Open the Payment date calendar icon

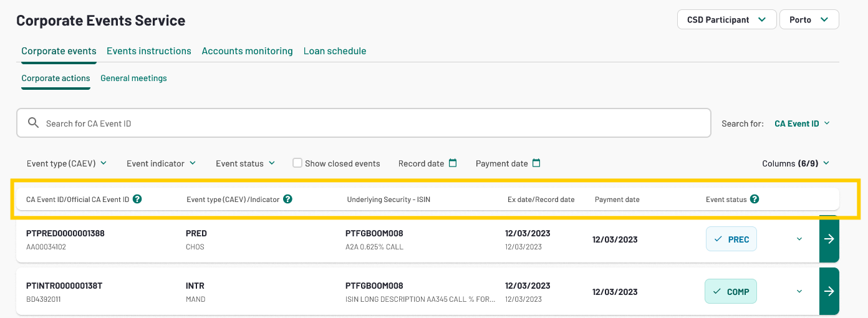(536, 163)
